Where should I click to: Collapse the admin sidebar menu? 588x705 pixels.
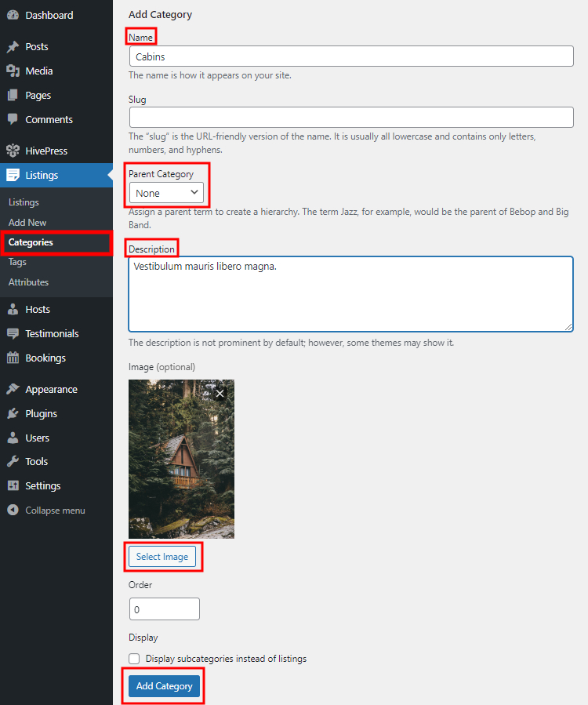tap(56, 510)
